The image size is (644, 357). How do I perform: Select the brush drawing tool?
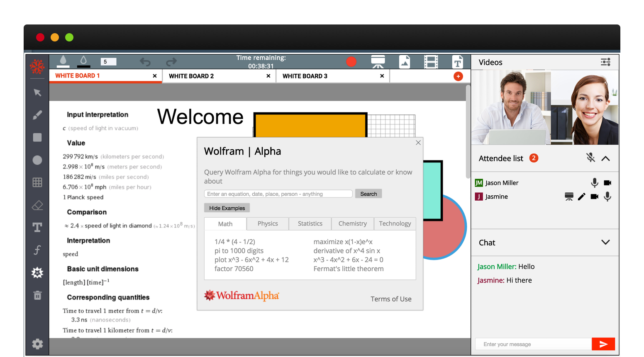click(x=37, y=115)
